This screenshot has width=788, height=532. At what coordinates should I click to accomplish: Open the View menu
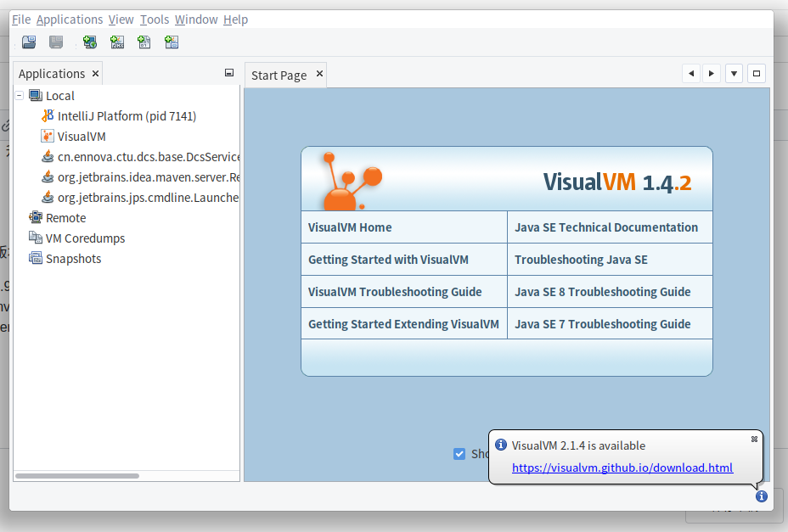(x=121, y=20)
